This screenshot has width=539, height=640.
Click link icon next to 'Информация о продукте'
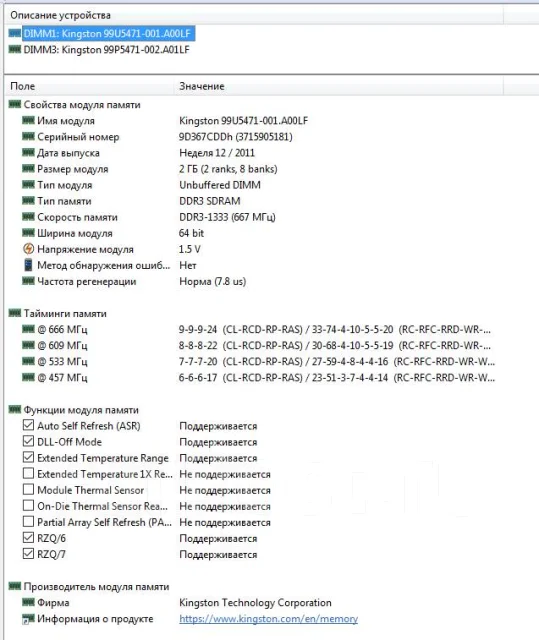(x=28, y=619)
